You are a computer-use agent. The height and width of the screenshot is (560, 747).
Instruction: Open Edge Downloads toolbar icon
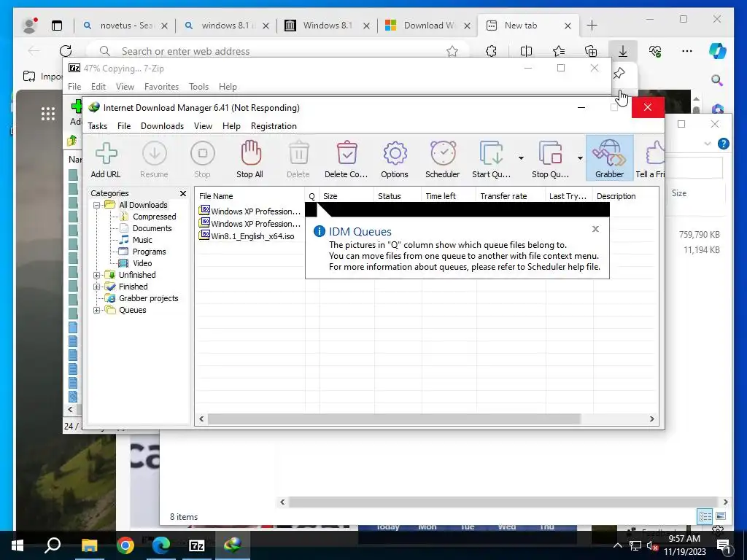point(623,51)
